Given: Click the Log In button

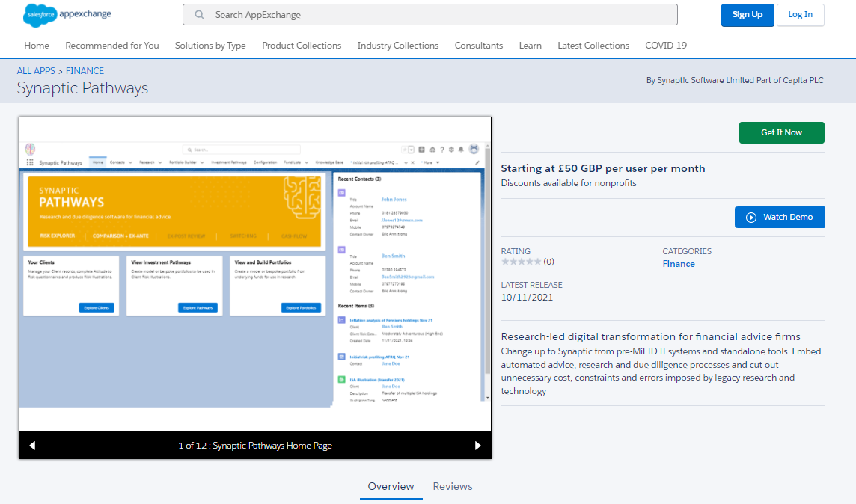Looking at the screenshot, I should [800, 15].
